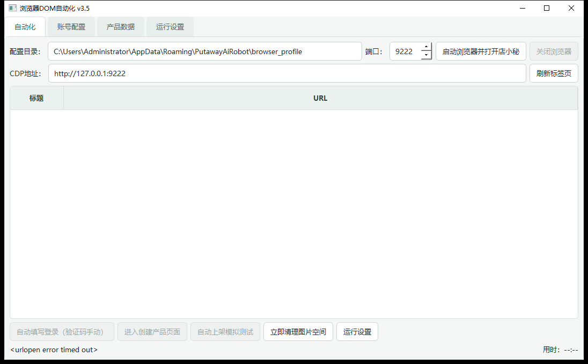Click the 进入创建产品页面 button
This screenshot has height=364, width=588.
(x=152, y=332)
